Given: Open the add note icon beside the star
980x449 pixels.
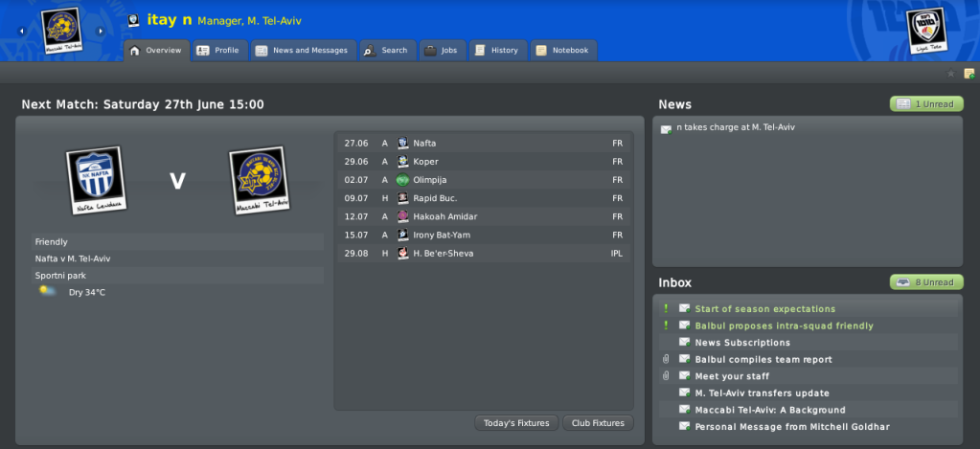Looking at the screenshot, I should pyautogui.click(x=969, y=74).
